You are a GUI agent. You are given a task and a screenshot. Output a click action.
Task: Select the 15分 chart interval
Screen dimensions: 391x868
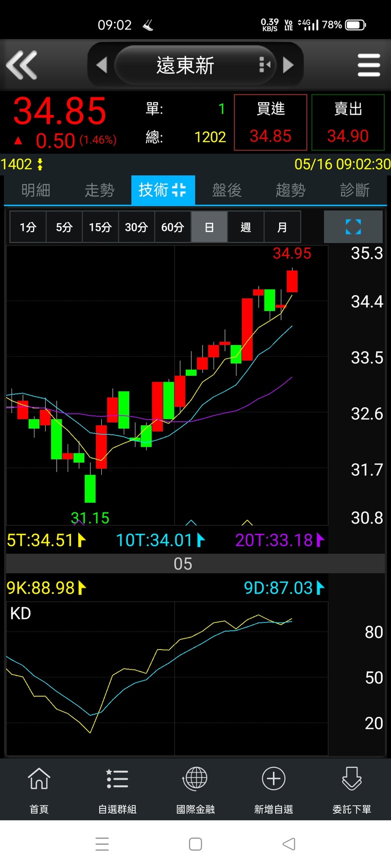coord(100,227)
